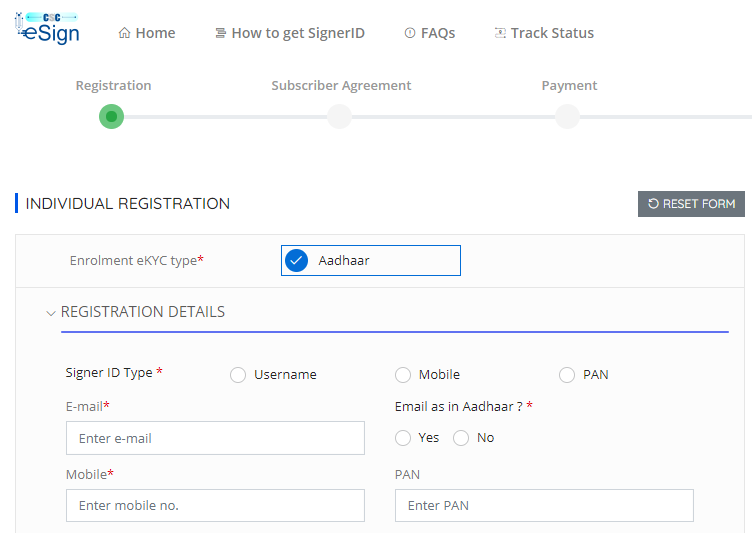Viewport: 752px width, 533px height.
Task: Click the Home house icon
Action: [x=124, y=33]
